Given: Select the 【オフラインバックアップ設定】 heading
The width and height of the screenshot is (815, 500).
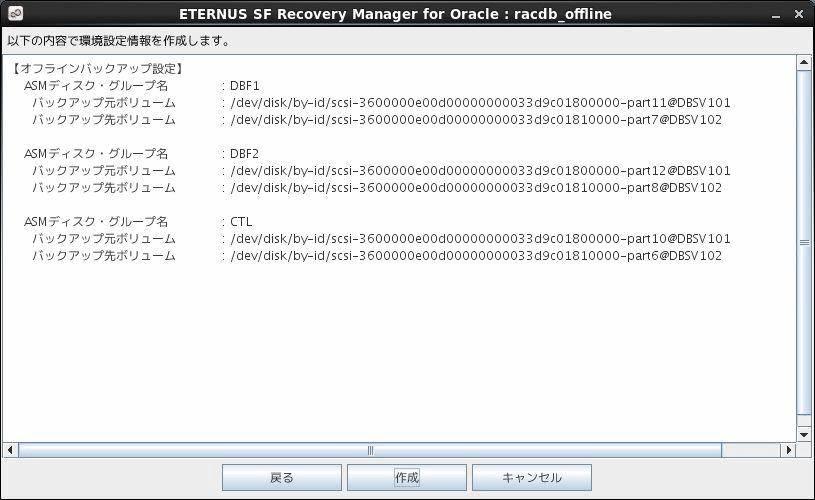Looking at the screenshot, I should 97,69.
